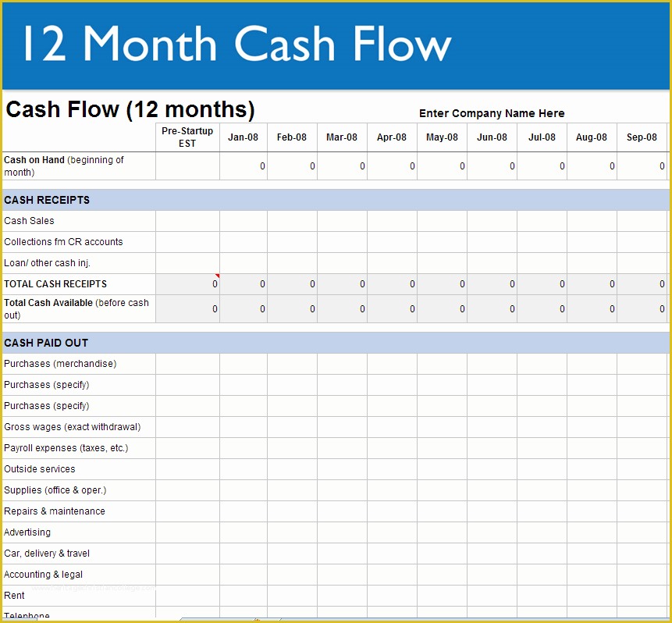Select the Feb-08 column header
This screenshot has height=623, width=672.
click(292, 137)
